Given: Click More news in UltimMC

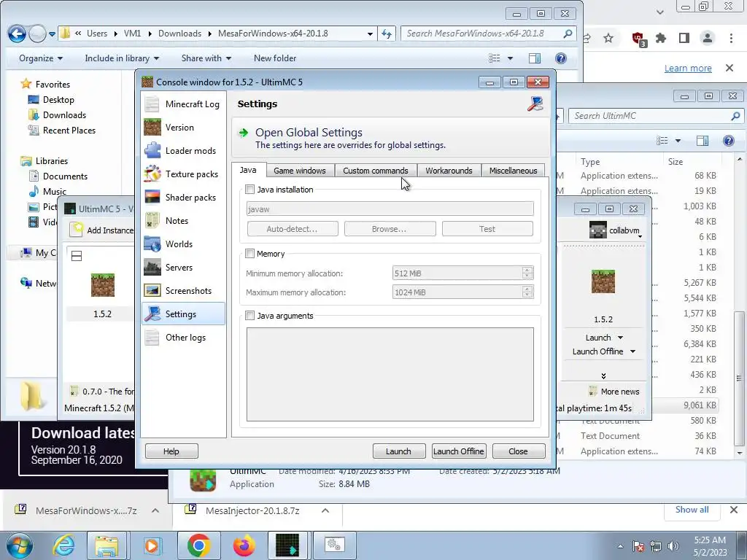Looking at the screenshot, I should [620, 392].
